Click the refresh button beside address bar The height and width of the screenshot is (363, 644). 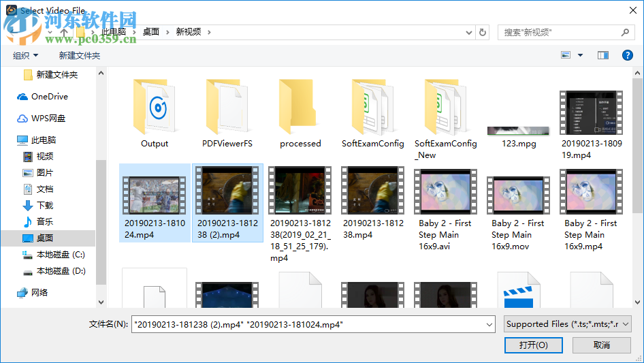tap(483, 32)
